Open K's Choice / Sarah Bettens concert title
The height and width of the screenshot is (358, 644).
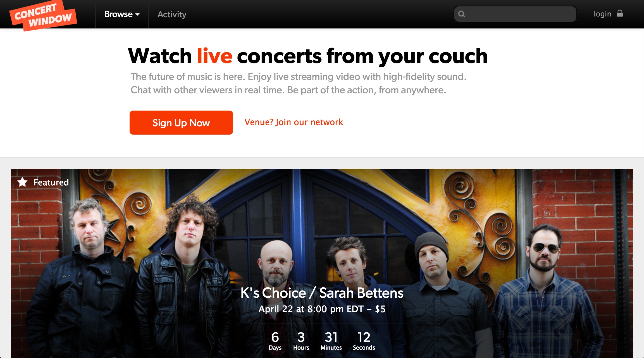322,293
